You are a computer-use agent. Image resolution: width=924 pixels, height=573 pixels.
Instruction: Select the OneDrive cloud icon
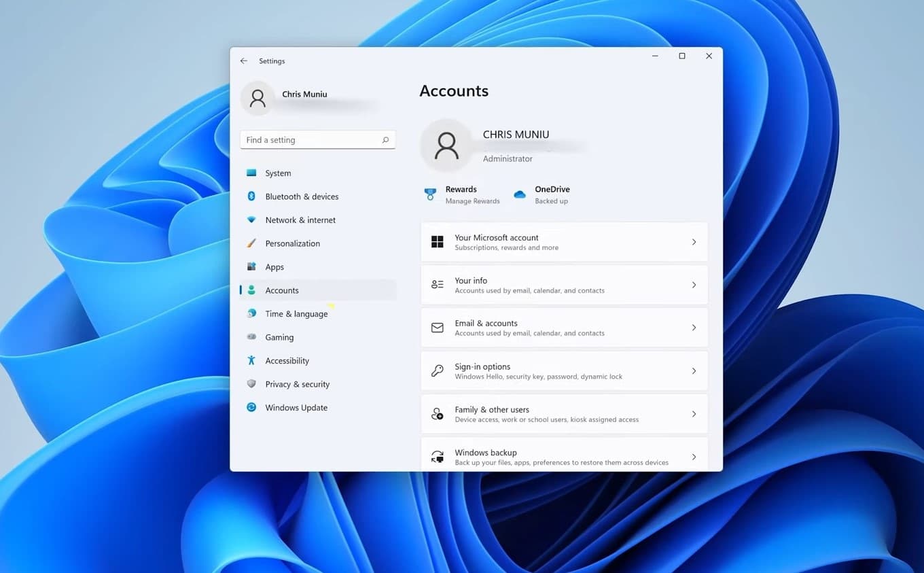(x=520, y=194)
